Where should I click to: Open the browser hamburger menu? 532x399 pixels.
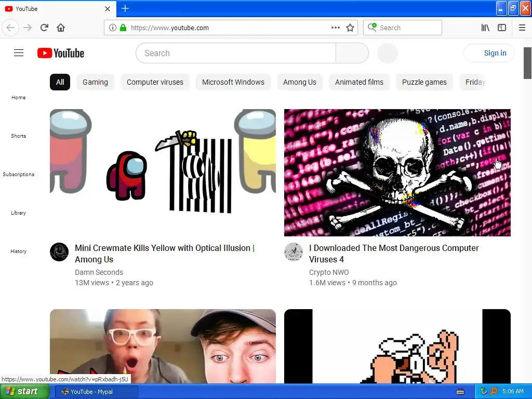(x=522, y=28)
